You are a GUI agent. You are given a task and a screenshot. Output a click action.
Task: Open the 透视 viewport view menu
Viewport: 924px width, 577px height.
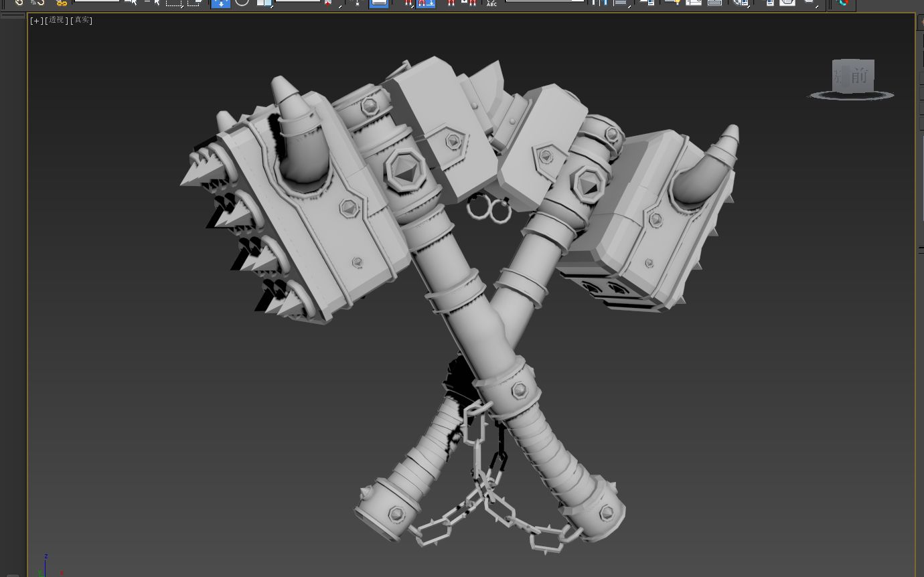56,20
